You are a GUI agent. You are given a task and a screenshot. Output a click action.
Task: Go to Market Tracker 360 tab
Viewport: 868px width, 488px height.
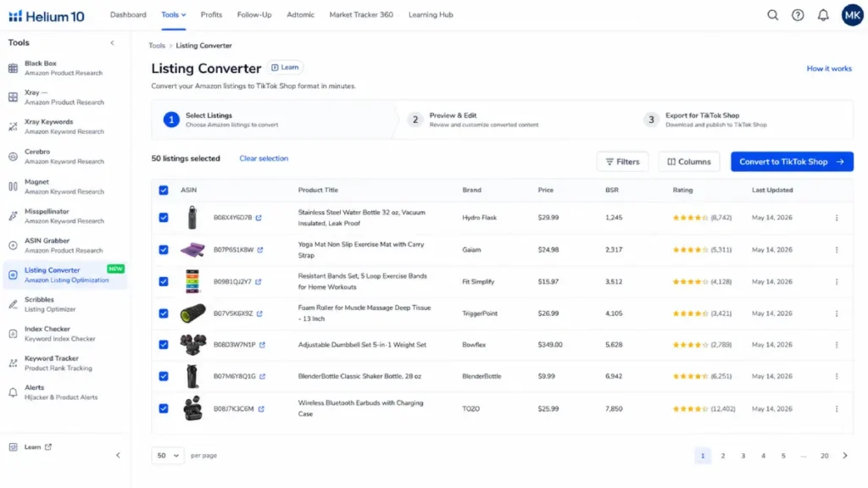[x=361, y=15]
